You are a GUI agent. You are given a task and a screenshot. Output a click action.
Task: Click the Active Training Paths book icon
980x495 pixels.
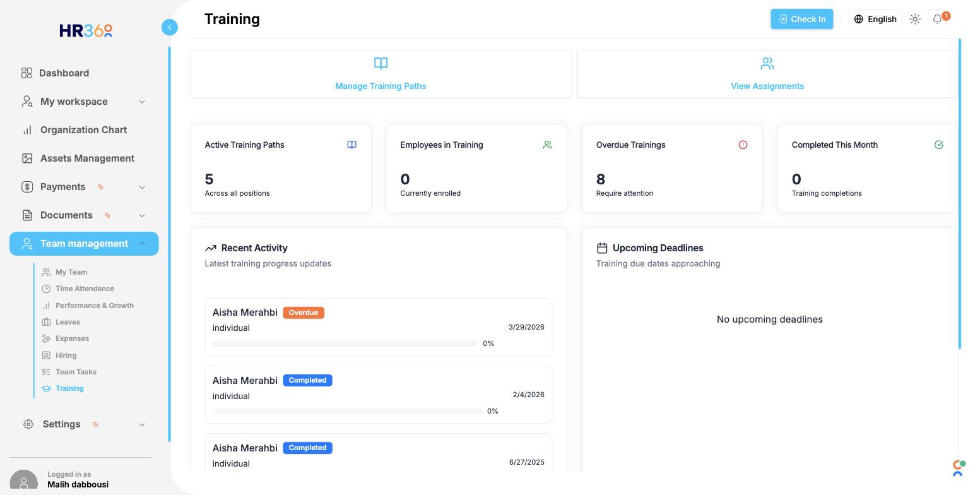click(x=352, y=145)
